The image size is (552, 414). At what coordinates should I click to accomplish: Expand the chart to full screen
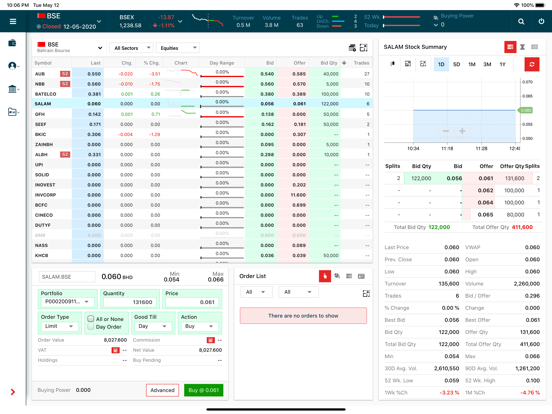point(423,64)
